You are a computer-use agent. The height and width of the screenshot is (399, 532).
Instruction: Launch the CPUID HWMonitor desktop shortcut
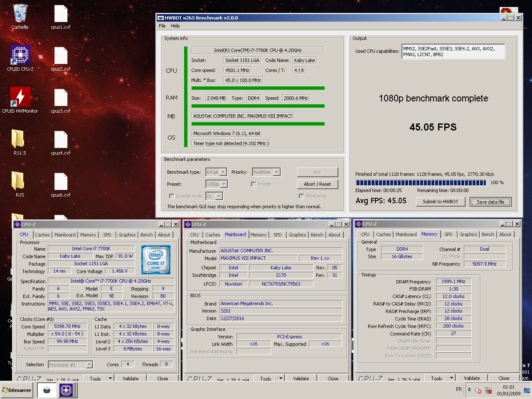pyautogui.click(x=20, y=97)
